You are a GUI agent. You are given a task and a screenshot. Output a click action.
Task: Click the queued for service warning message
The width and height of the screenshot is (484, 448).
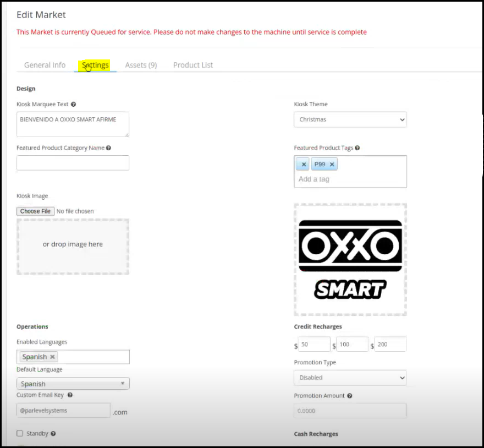click(x=191, y=32)
